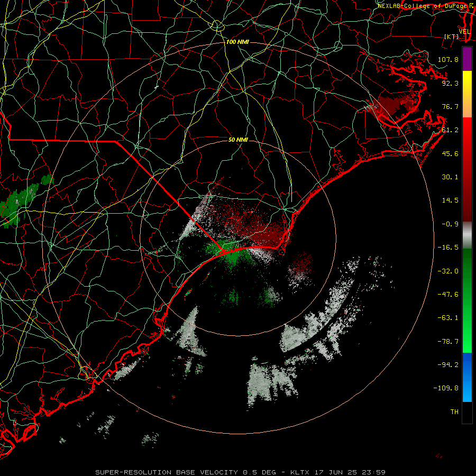Click the purple segment of the velocity scale
Viewport: 476px width, 476px height.
pyautogui.click(x=467, y=59)
